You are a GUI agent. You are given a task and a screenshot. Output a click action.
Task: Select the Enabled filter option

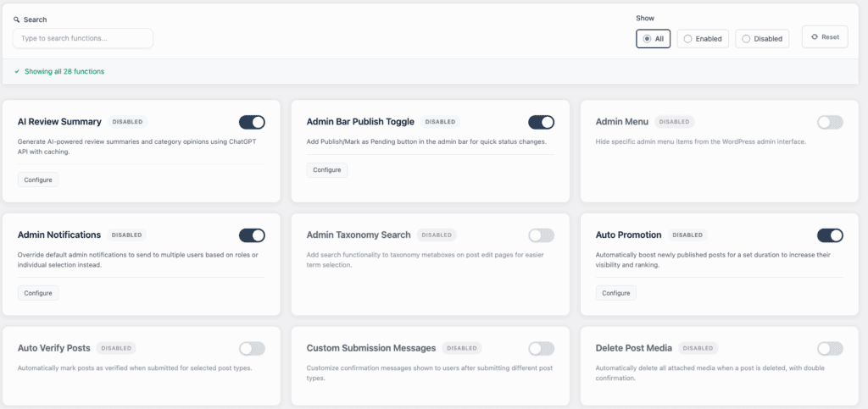tap(703, 38)
